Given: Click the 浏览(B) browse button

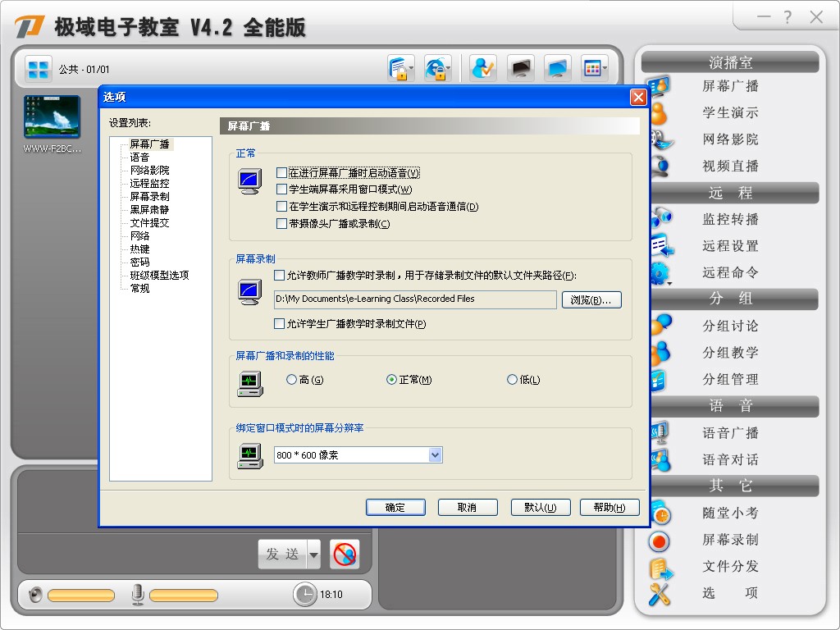Looking at the screenshot, I should (x=591, y=299).
